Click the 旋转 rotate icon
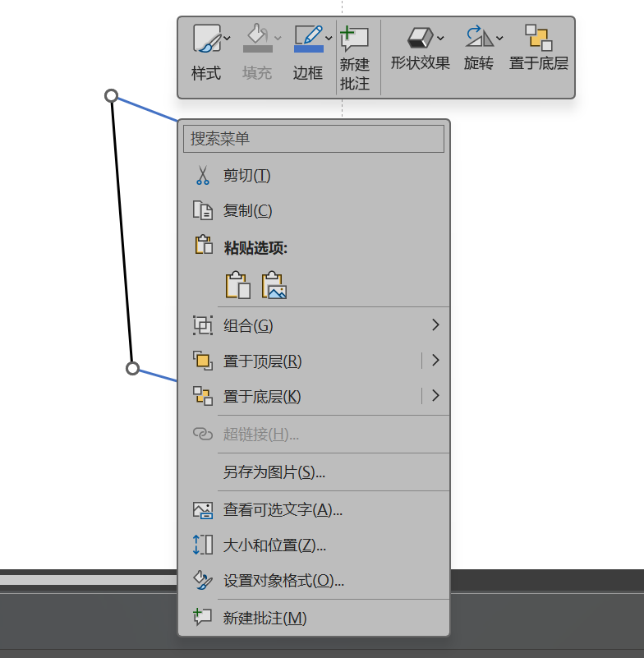Viewport: 644px width, 658px height. pyautogui.click(x=480, y=36)
